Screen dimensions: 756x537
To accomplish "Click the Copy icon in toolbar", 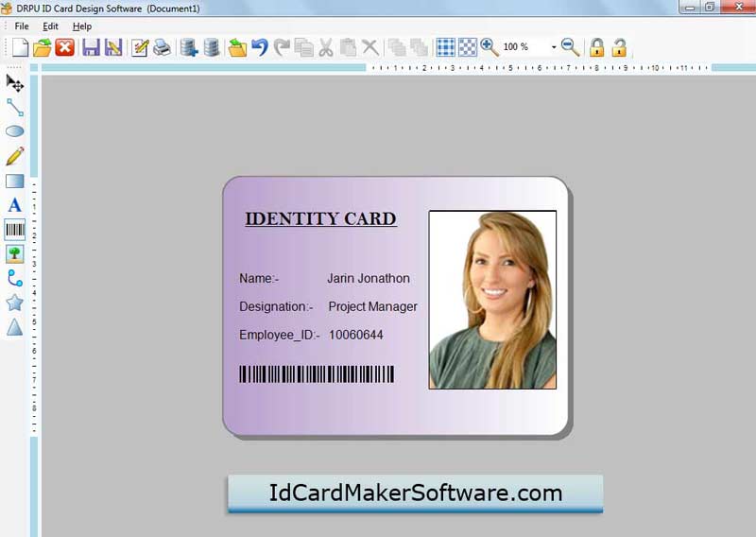I will [x=303, y=47].
